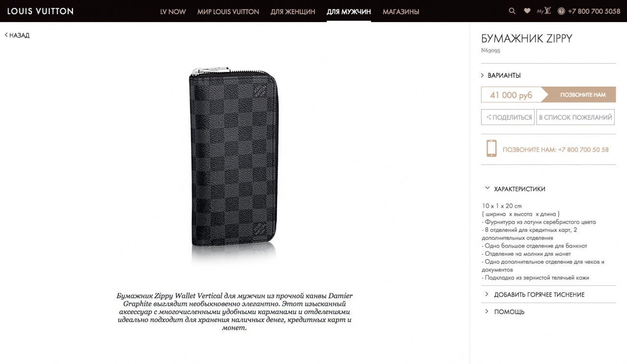The width and height of the screenshot is (627, 364).
Task: Expand ДОБАВИТЬ ГОРЯЧЕЕ ТИСНЕНИЕ section
Action: pos(539,295)
